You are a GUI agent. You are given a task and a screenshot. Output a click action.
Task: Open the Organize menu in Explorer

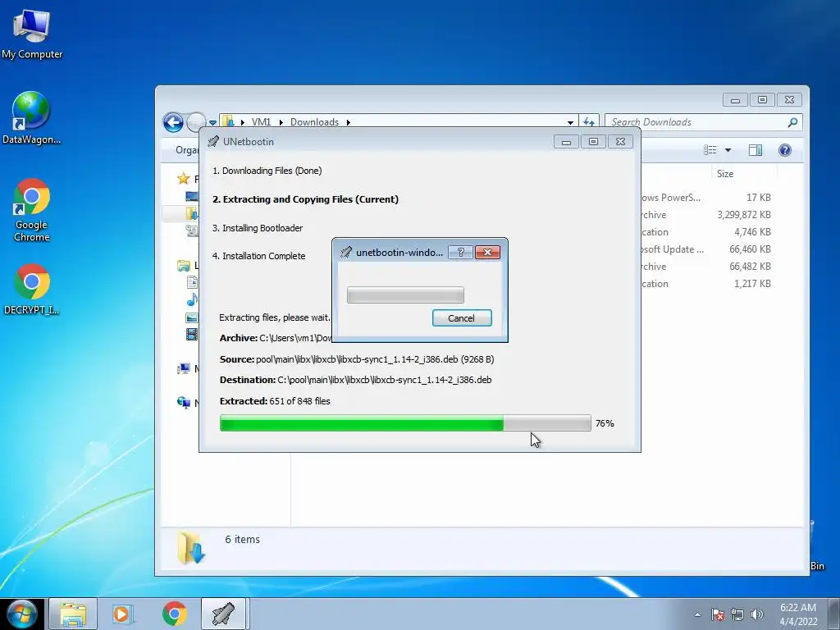click(x=186, y=150)
